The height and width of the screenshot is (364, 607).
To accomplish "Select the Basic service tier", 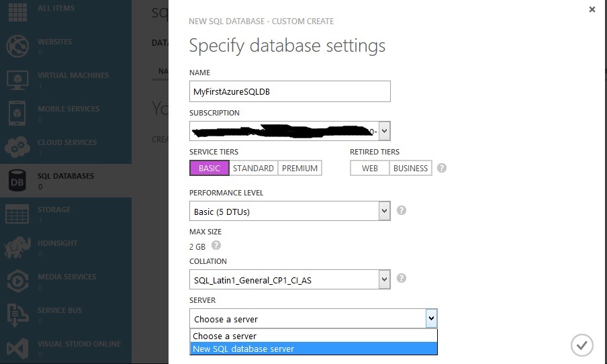I will pos(209,168).
